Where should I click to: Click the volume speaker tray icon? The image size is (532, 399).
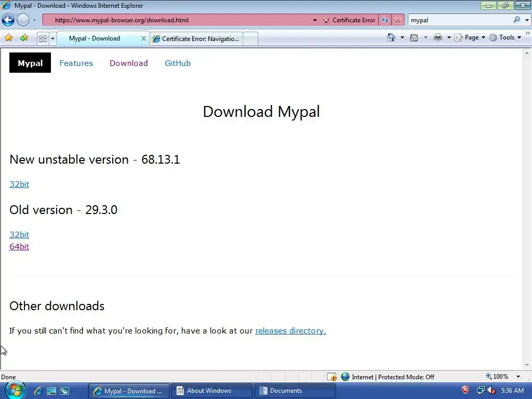click(491, 390)
